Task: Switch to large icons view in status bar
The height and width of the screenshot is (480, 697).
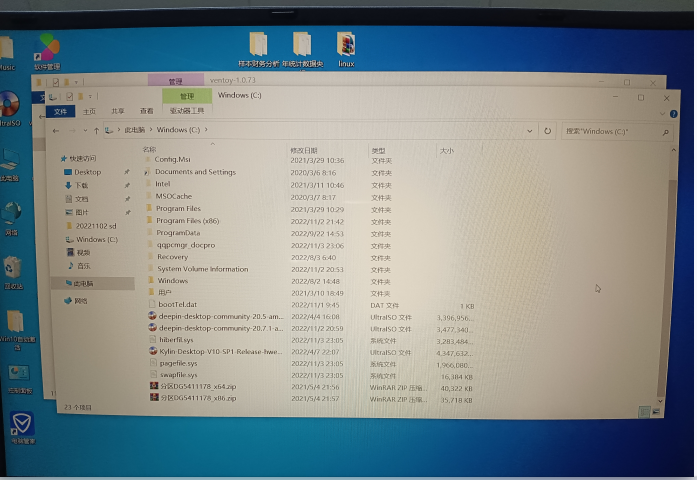Action: pos(656,412)
